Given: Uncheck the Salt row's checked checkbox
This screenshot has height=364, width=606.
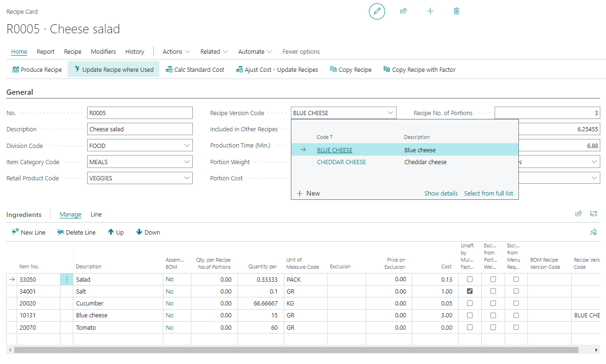Looking at the screenshot, I should (470, 291).
